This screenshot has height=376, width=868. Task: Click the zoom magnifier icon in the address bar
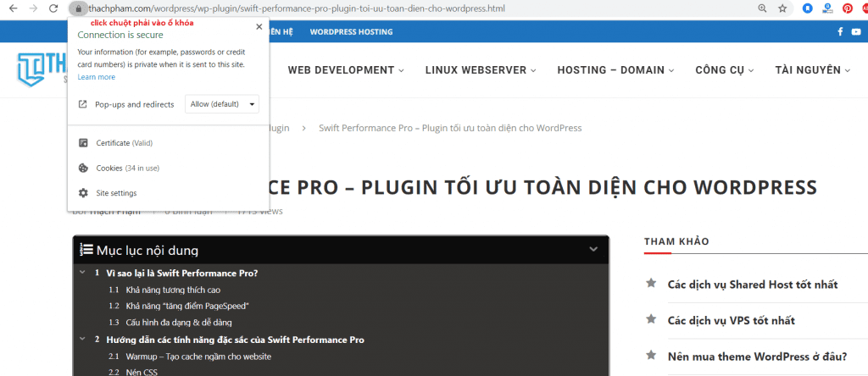tap(761, 8)
